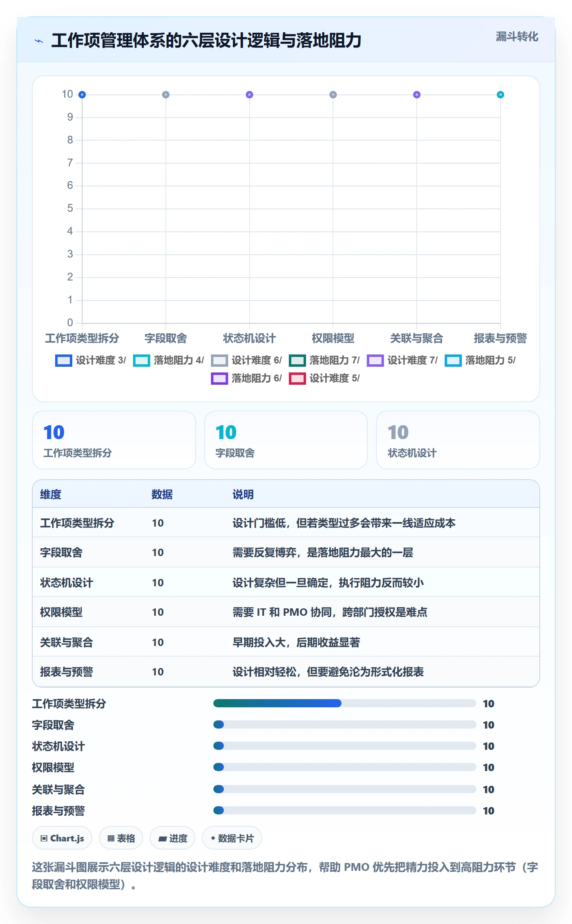Click the description 设计相对轻松，但要避免沦为形式化报表
This screenshot has width=572, height=924.
click(x=328, y=672)
